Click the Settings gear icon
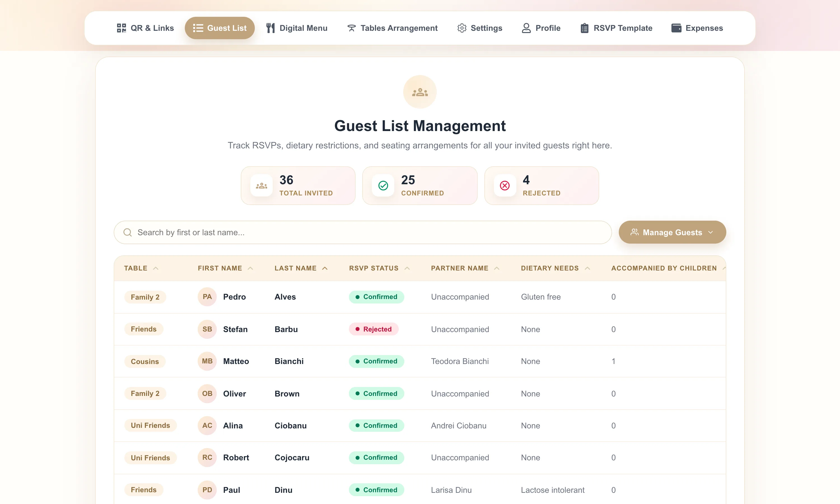840x504 pixels. tap(462, 28)
